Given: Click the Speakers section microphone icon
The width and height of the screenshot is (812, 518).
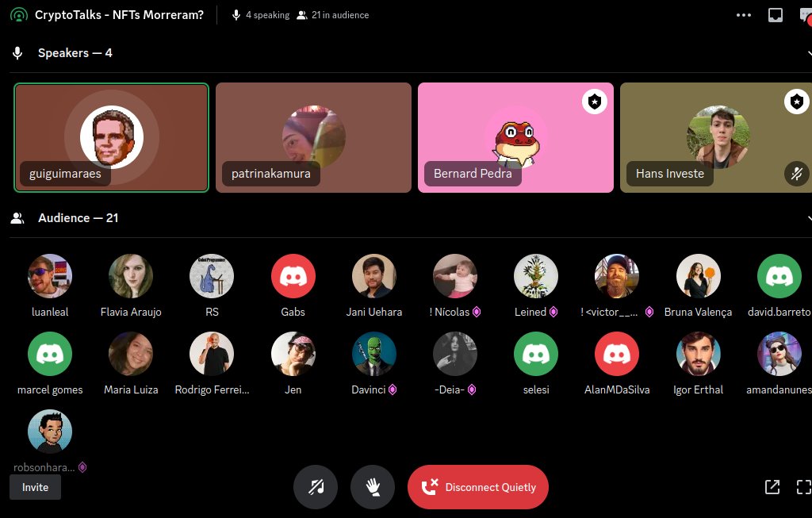Looking at the screenshot, I should (17, 53).
